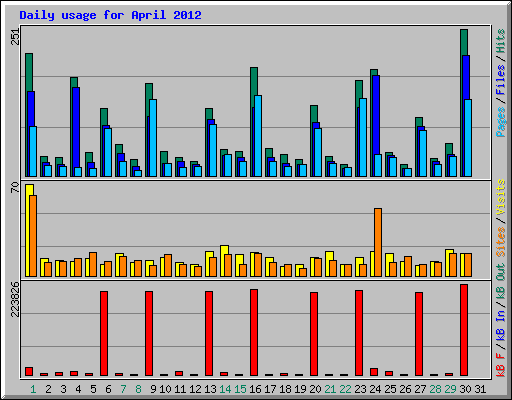Click the cyan pages bar for day 9
Viewport: 512px width, 400px height.
coord(153,138)
